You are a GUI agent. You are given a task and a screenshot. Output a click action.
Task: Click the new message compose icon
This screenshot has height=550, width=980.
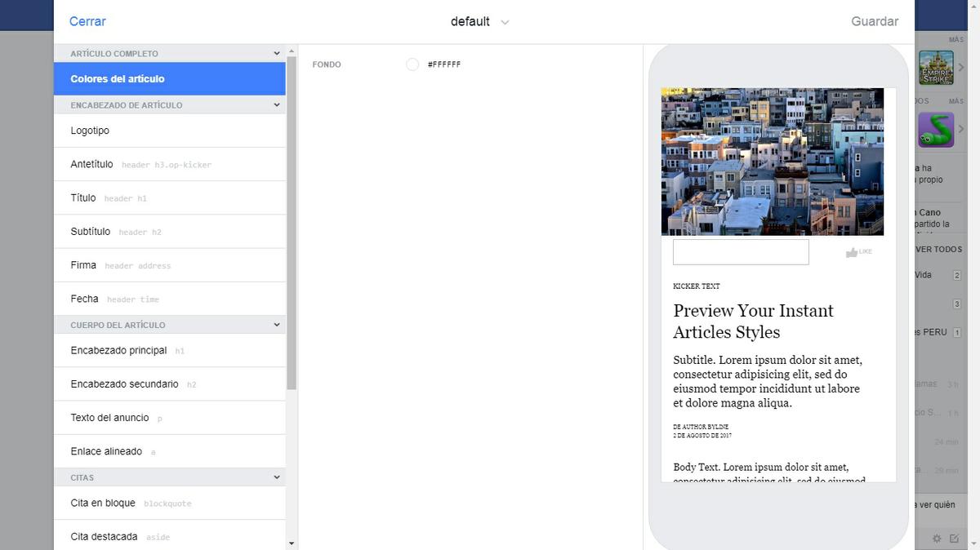pyautogui.click(x=954, y=539)
